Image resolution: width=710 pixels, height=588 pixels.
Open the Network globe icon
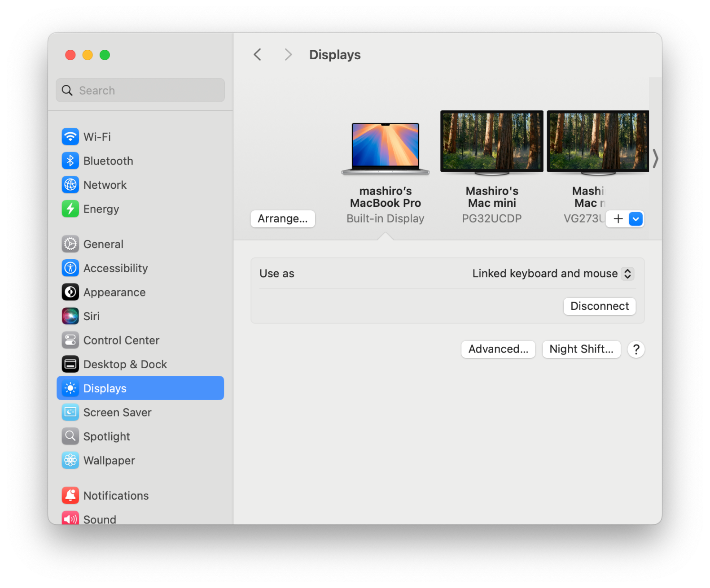pyautogui.click(x=70, y=185)
